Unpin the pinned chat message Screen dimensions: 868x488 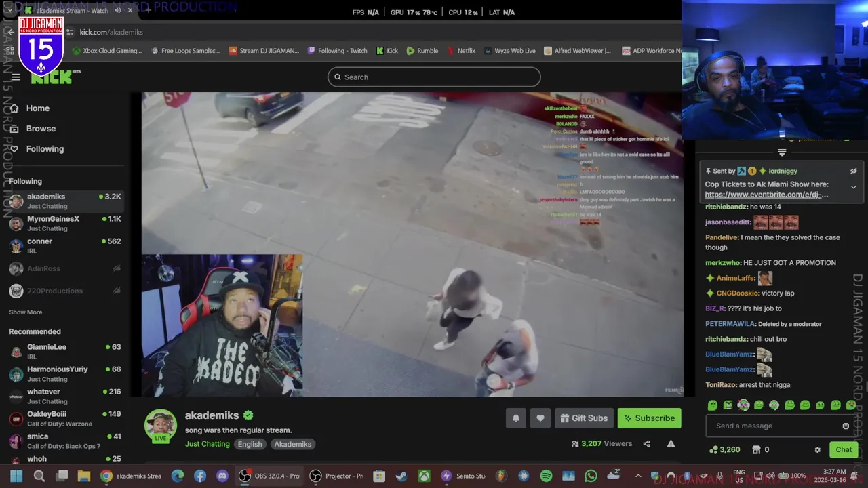click(853, 171)
